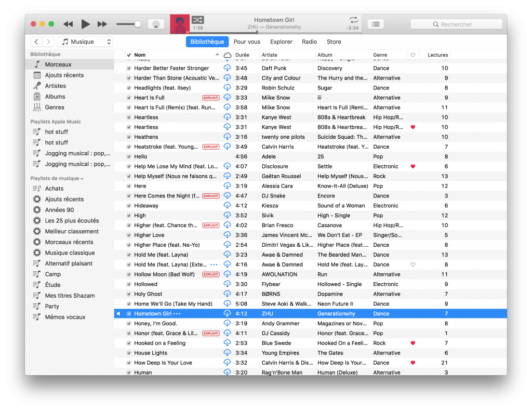Seek within the track progress bar
Screen dimensions: 532x411
(275, 32)
